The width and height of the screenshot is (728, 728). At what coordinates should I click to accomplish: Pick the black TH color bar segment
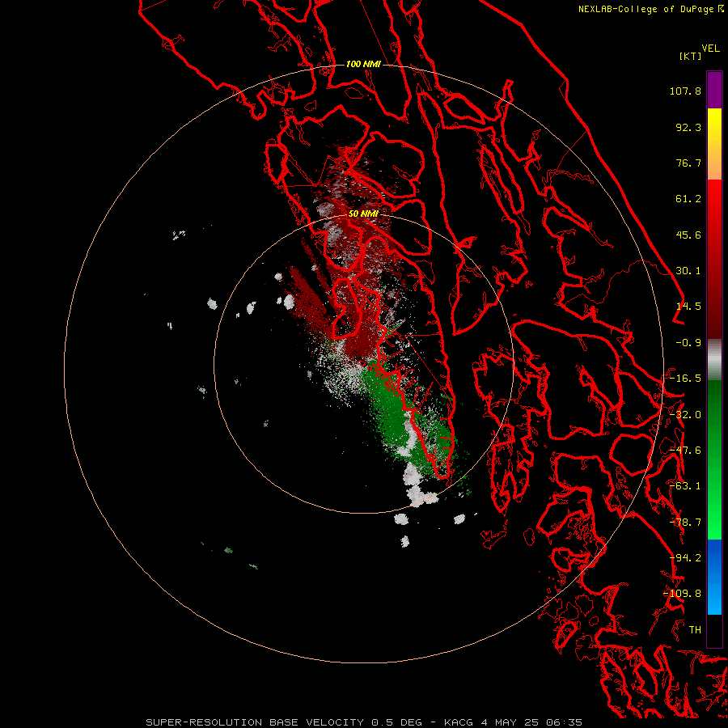click(714, 631)
